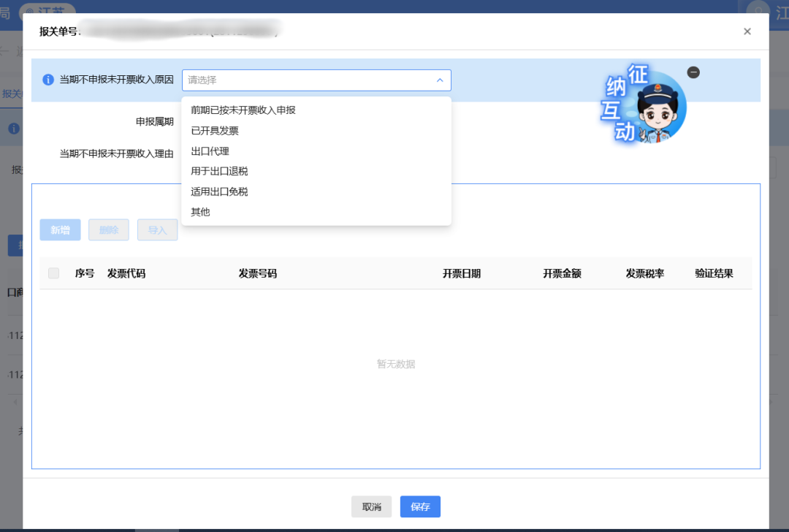789x532 pixels.
Task: Save with the blue 保存 button
Action: point(420,506)
